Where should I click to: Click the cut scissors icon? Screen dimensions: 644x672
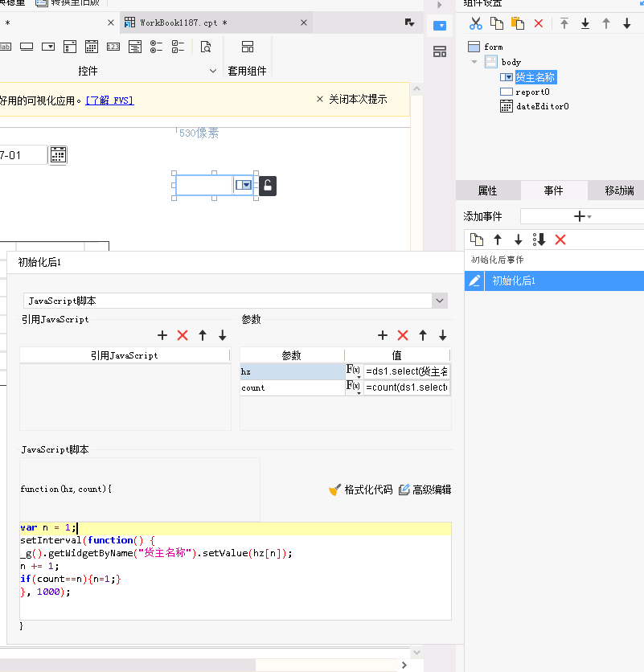[475, 23]
